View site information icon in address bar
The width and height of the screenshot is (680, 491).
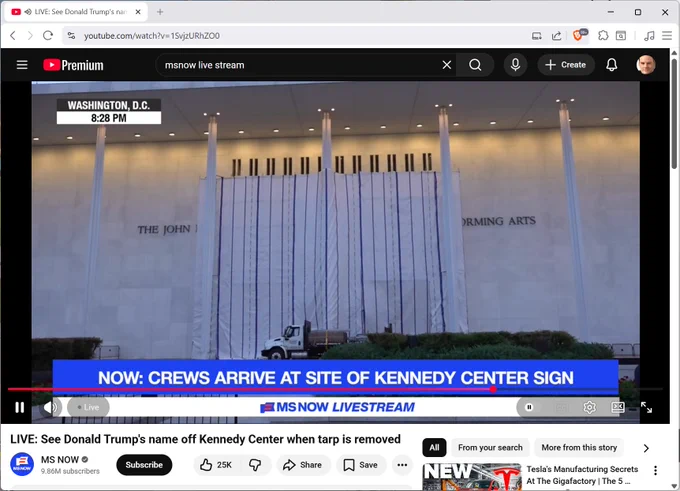[71, 36]
